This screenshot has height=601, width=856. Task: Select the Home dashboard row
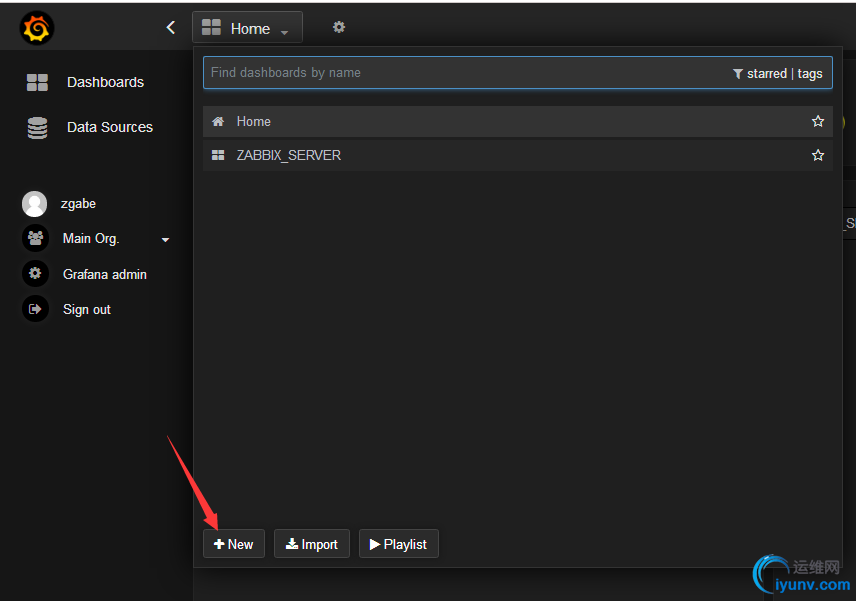click(x=518, y=121)
